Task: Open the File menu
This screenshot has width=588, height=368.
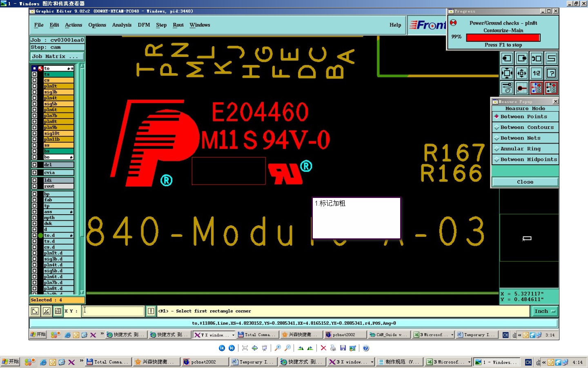Action: click(x=39, y=25)
